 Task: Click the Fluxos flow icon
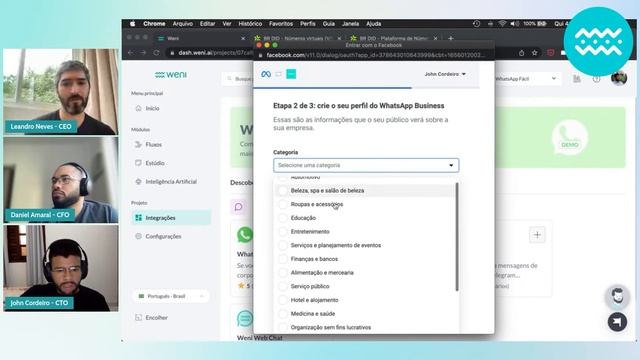tap(138, 144)
